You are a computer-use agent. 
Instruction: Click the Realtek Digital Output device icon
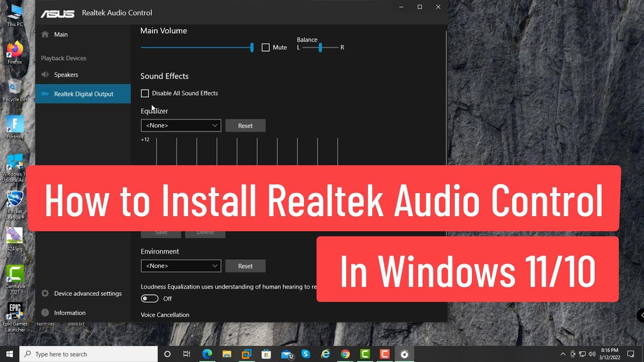[45, 94]
